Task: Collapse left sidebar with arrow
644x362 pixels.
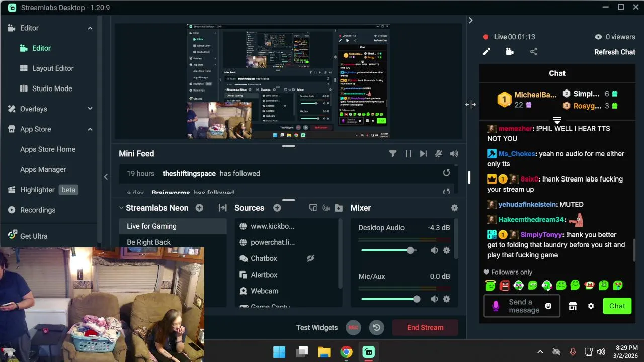Action: 106,177
